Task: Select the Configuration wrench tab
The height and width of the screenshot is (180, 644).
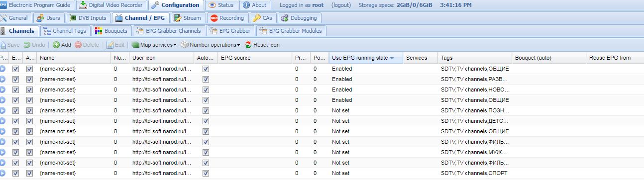Action: [177, 5]
